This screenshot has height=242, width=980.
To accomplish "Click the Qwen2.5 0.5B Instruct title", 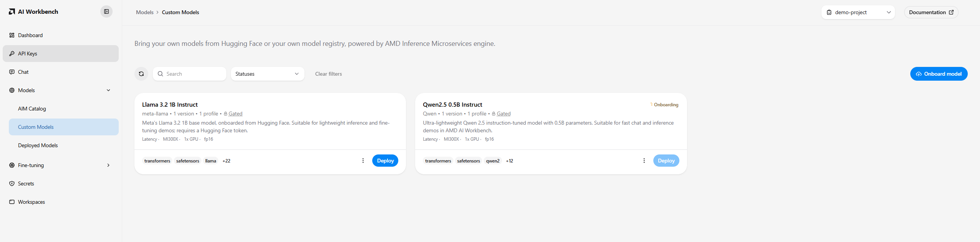I will [453, 105].
